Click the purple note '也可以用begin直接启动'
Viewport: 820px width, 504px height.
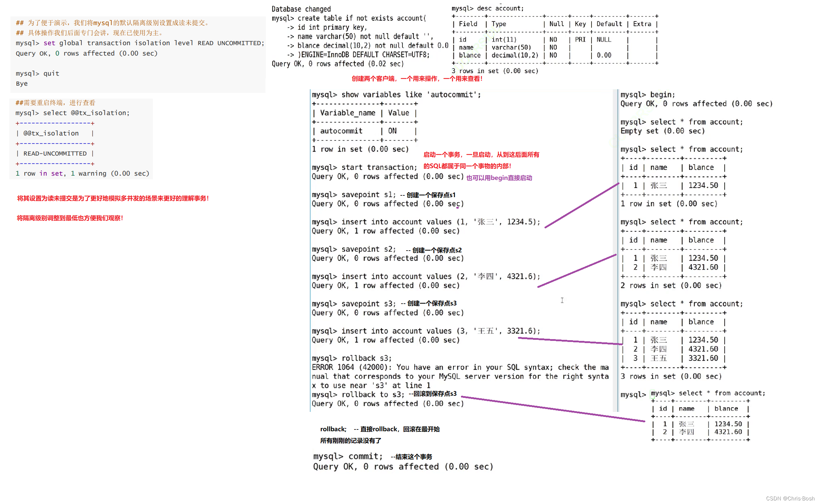coord(499,178)
